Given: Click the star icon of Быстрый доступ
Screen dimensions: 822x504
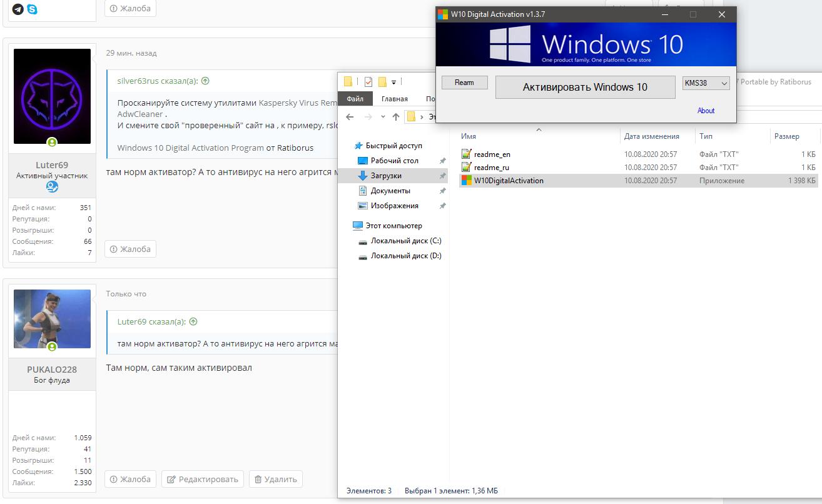Looking at the screenshot, I should [358, 146].
